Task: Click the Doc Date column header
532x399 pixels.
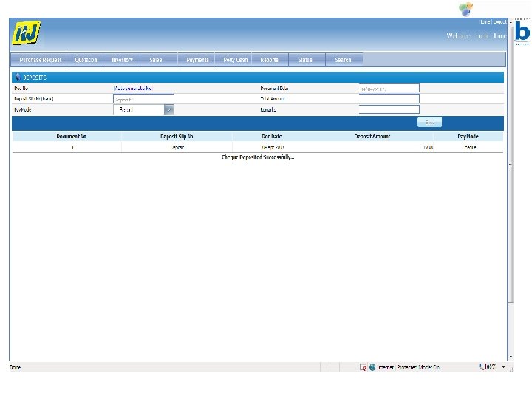Action: pyautogui.click(x=272, y=137)
